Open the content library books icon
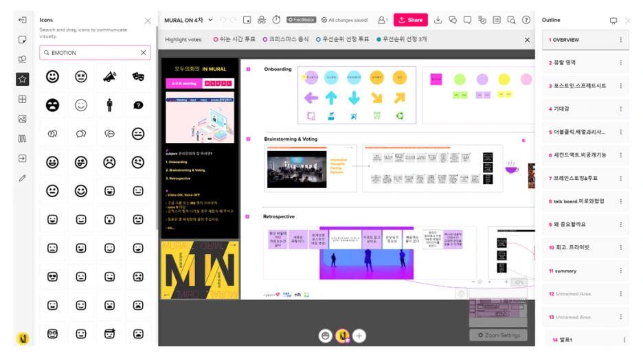 point(23,139)
